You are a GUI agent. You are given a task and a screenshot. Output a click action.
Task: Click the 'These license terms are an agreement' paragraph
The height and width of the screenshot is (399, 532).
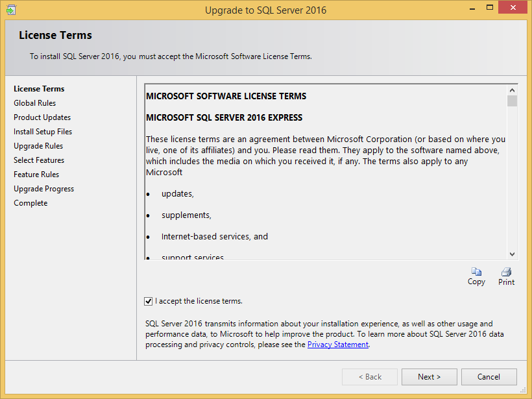click(x=326, y=156)
